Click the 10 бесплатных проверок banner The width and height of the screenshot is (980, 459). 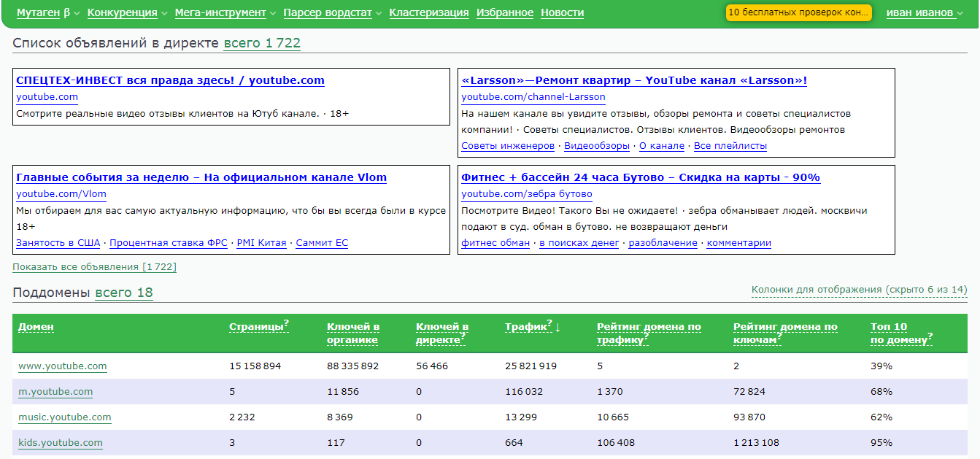799,12
